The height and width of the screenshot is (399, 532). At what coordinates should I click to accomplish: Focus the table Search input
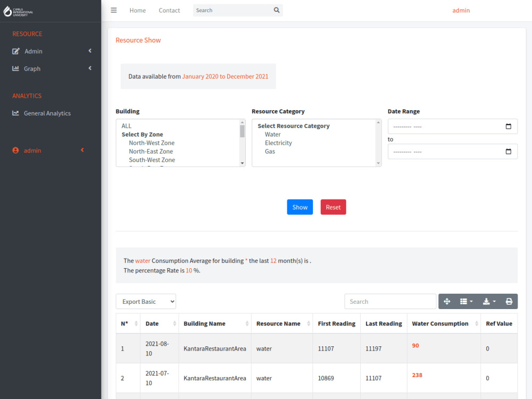(x=390, y=301)
